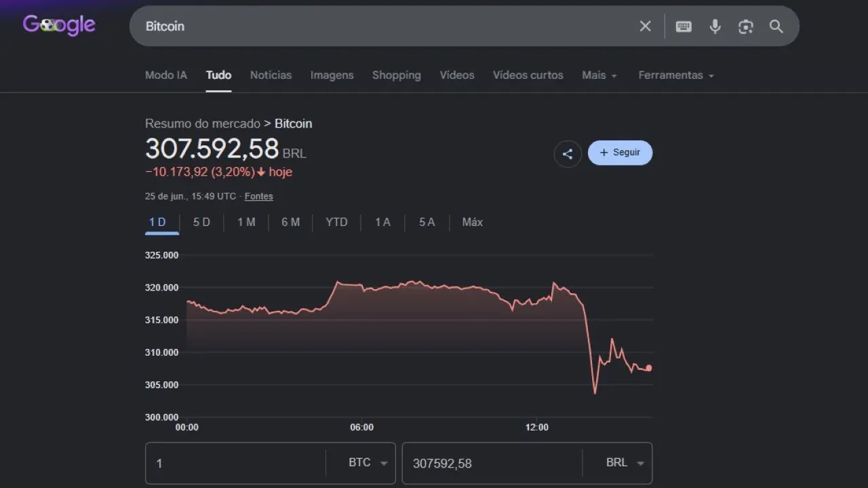Open the Vídeos tab
Viewport: 868px width, 488px height.
[x=457, y=75]
